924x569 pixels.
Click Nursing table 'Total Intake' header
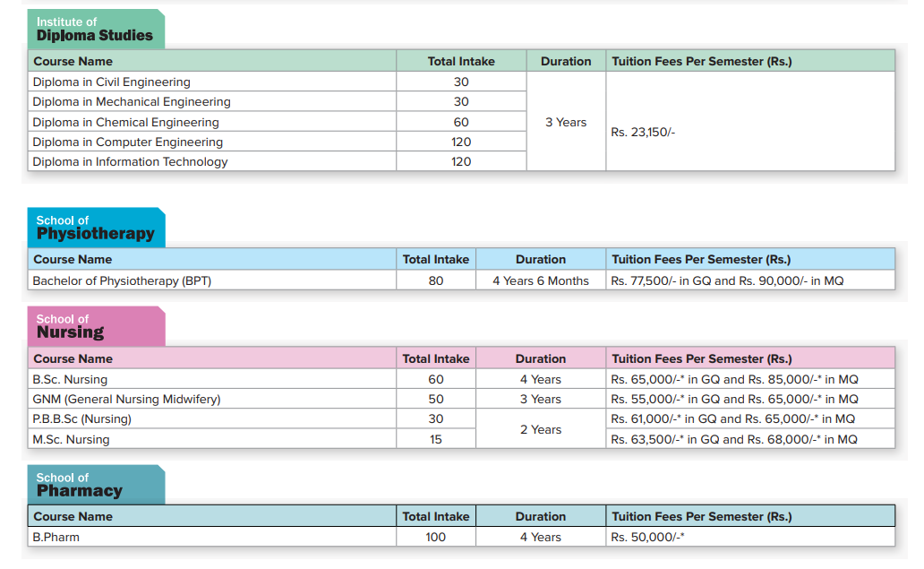[436, 358]
